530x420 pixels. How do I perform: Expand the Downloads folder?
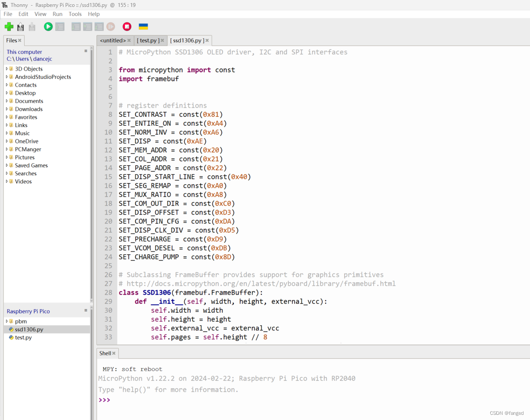tap(7, 109)
